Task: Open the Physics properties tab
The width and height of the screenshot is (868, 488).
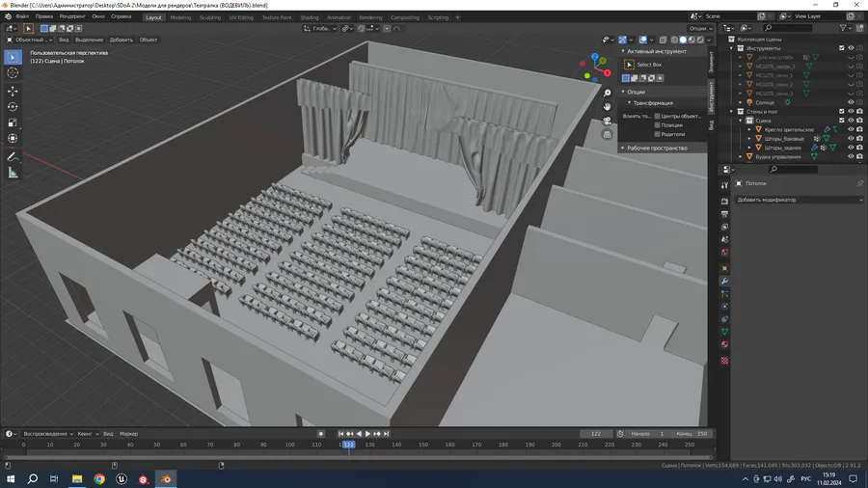Action: 724,307
